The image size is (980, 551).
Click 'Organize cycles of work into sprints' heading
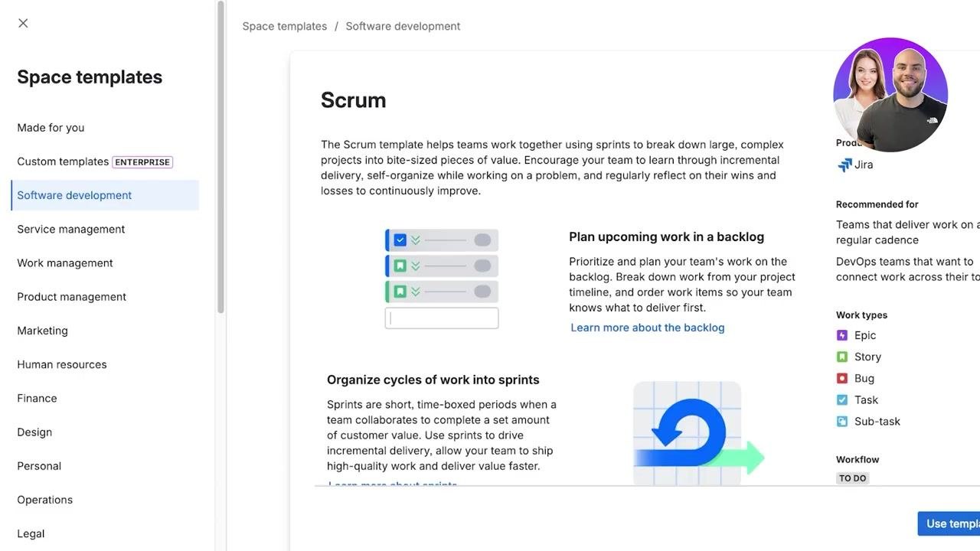pos(433,380)
